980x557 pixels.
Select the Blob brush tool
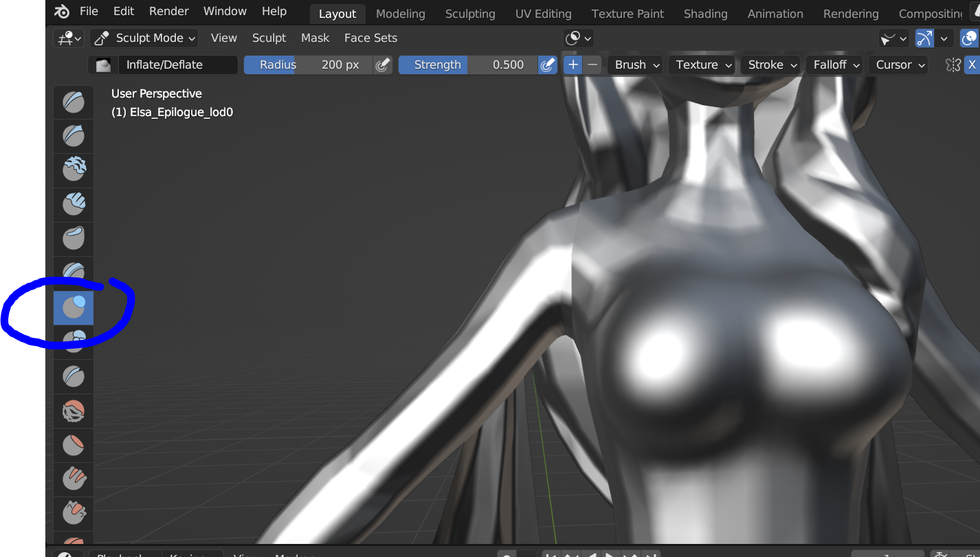74,341
